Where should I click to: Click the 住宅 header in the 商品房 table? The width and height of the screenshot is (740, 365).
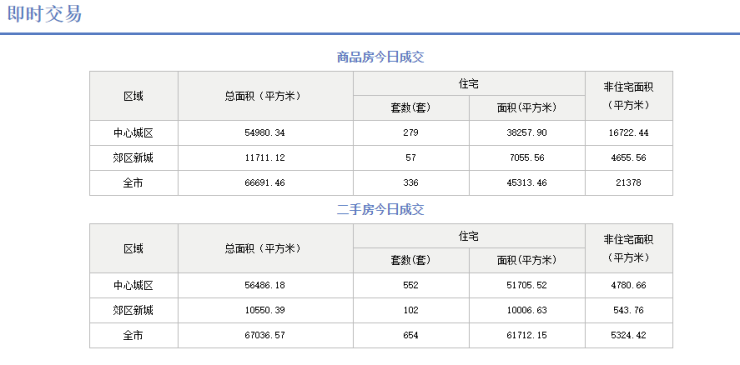pos(469,84)
